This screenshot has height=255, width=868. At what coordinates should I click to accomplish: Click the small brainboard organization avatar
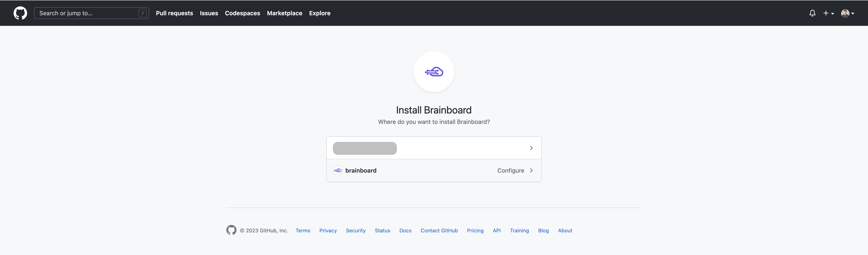click(338, 170)
